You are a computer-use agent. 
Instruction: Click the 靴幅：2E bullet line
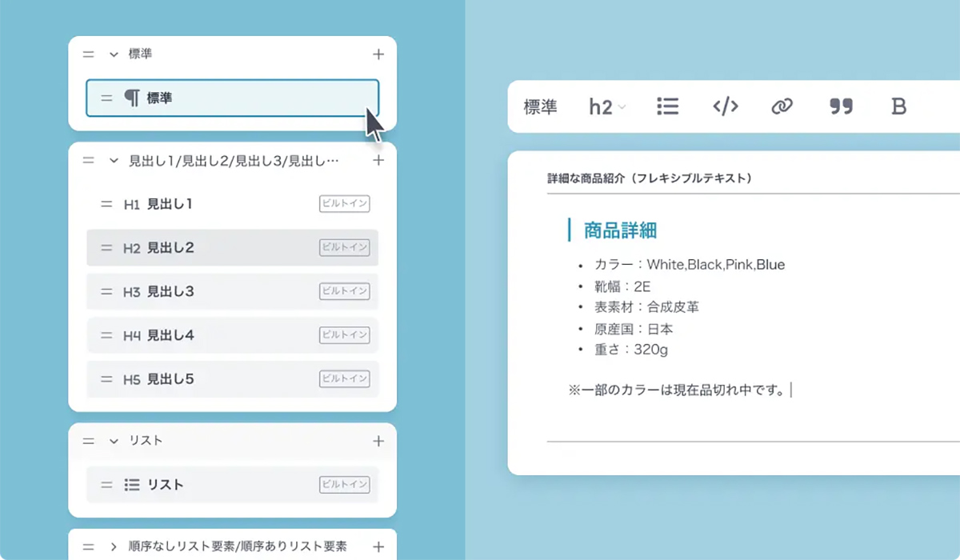622,286
